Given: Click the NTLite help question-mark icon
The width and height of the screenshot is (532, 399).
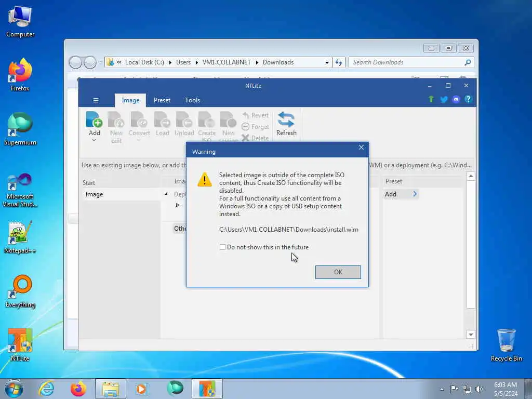Looking at the screenshot, I should (x=468, y=99).
